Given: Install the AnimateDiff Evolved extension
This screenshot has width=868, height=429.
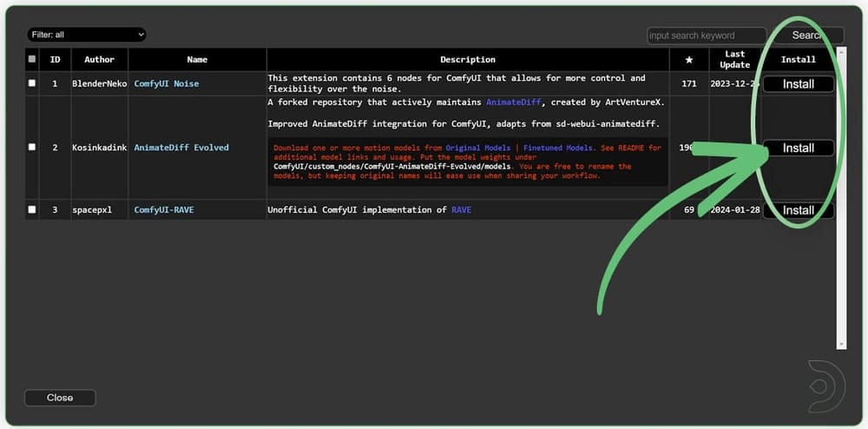Looking at the screenshot, I should pyautogui.click(x=798, y=148).
